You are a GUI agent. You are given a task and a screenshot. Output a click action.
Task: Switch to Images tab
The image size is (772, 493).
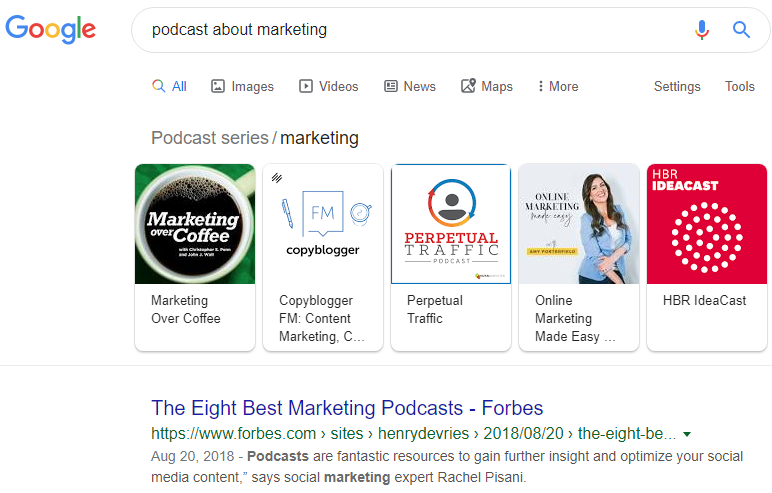[x=242, y=86]
